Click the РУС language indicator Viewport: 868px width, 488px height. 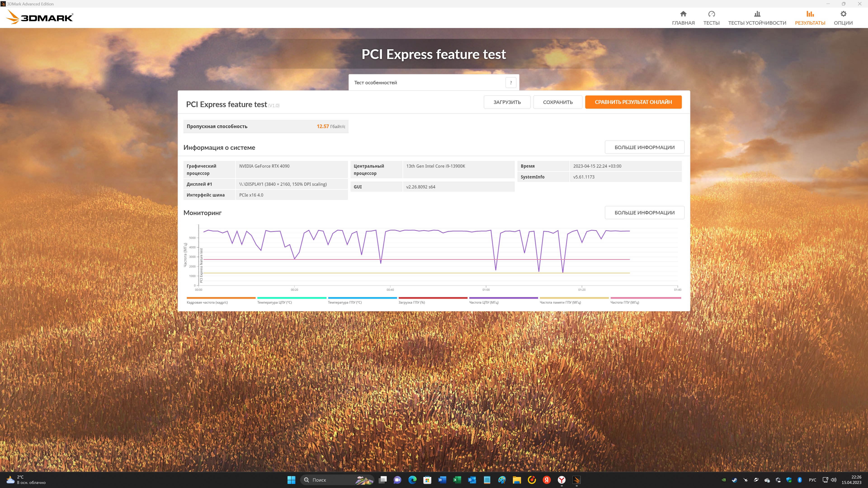coord(812,480)
